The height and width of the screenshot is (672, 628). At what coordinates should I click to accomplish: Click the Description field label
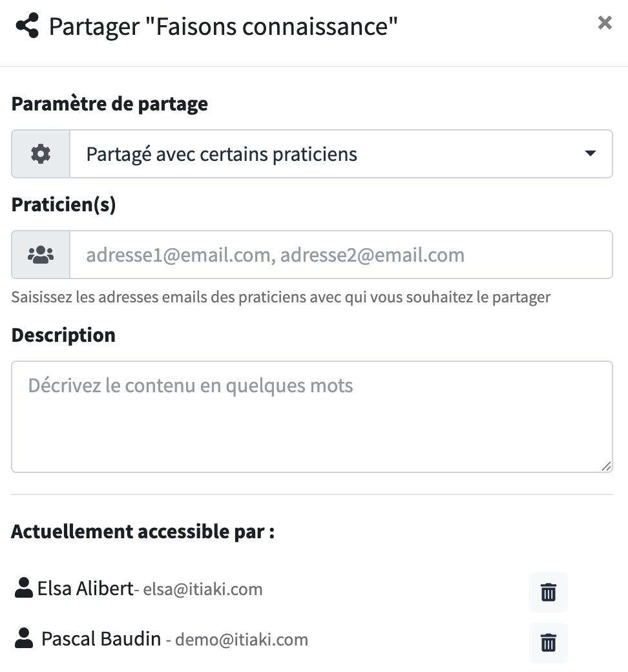coord(63,335)
